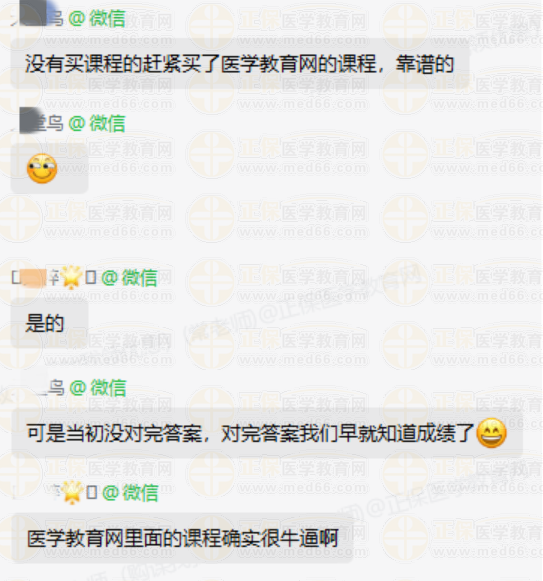Click @微信 label above last message
The width and height of the screenshot is (543, 581).
(130, 493)
